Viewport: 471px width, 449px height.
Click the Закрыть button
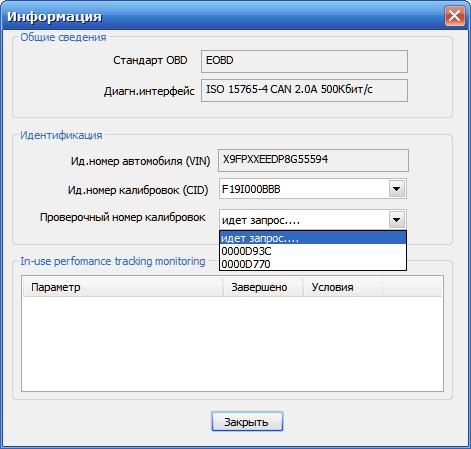pyautogui.click(x=247, y=422)
